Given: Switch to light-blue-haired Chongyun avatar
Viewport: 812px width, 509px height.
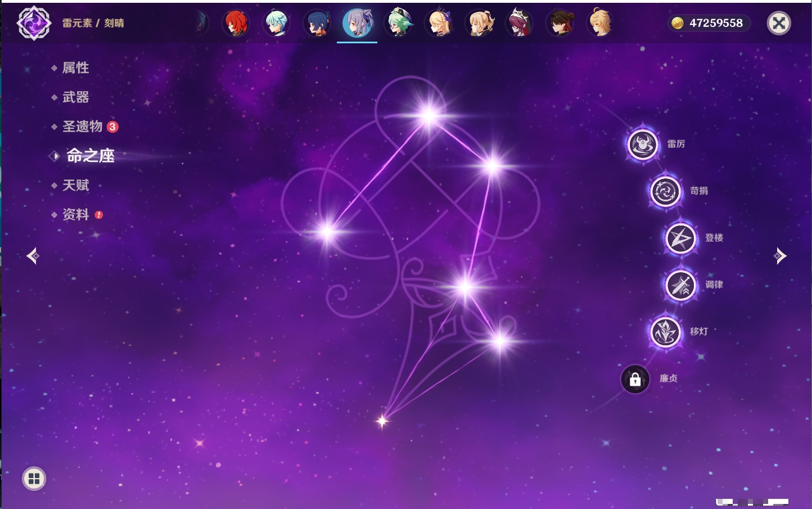Looking at the screenshot, I should click(x=277, y=24).
